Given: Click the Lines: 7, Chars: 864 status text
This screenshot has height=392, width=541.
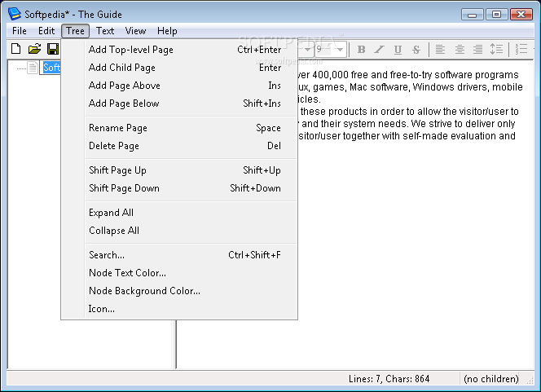Looking at the screenshot, I should pyautogui.click(x=389, y=379).
